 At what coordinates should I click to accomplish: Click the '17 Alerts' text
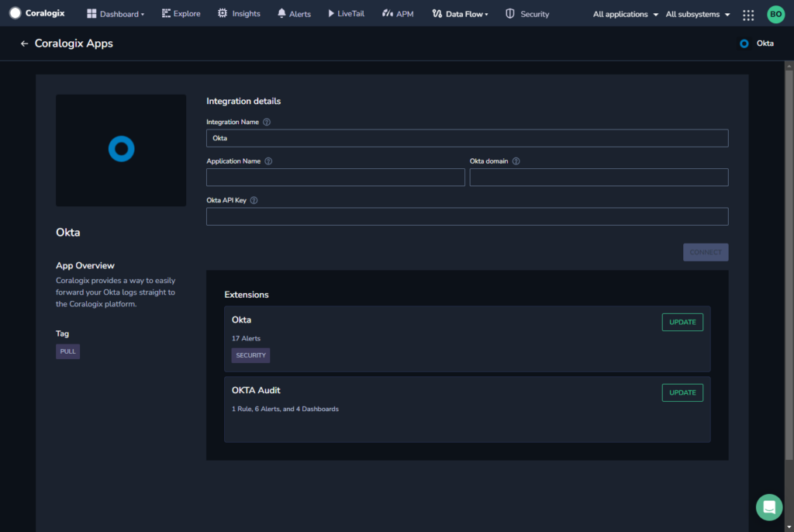(x=246, y=338)
